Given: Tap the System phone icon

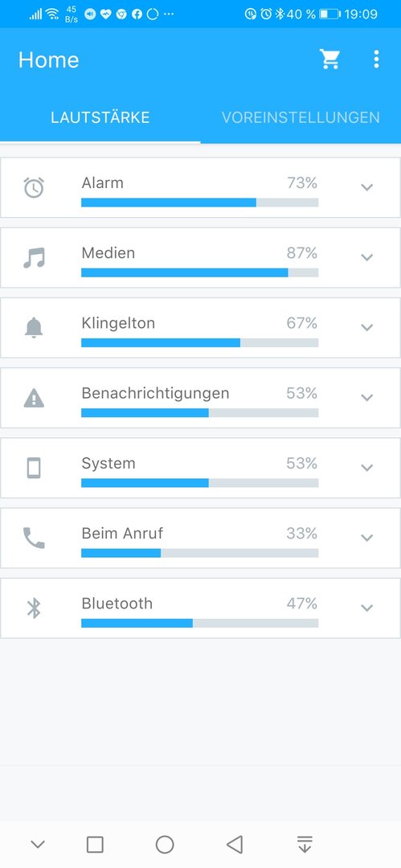Looking at the screenshot, I should coord(34,468).
